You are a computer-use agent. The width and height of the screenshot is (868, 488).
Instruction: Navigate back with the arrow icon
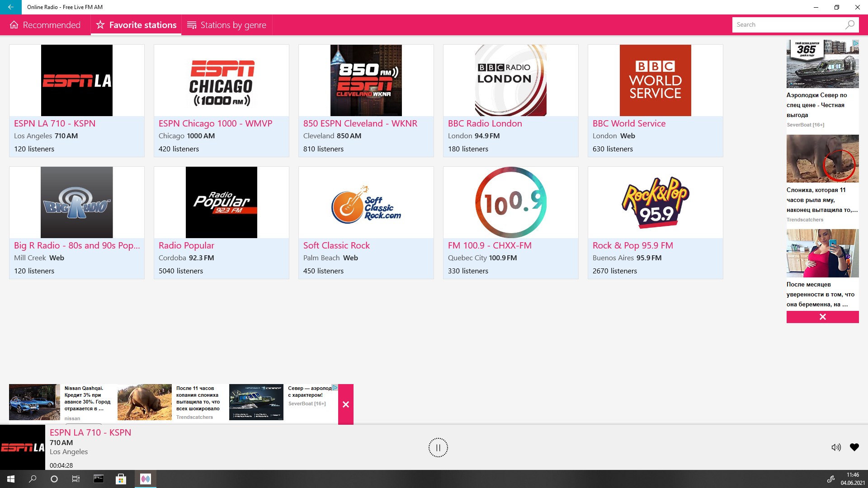(11, 7)
